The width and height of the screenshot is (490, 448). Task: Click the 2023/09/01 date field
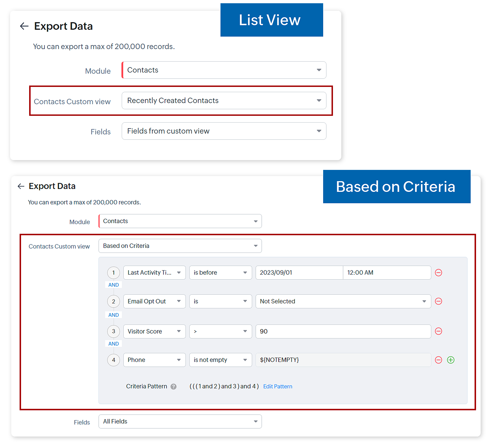click(299, 272)
